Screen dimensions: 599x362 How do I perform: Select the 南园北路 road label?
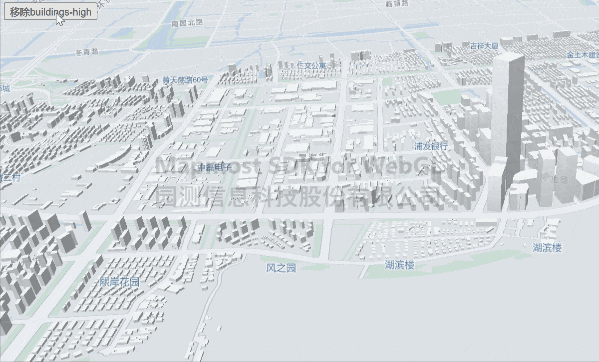point(187,23)
